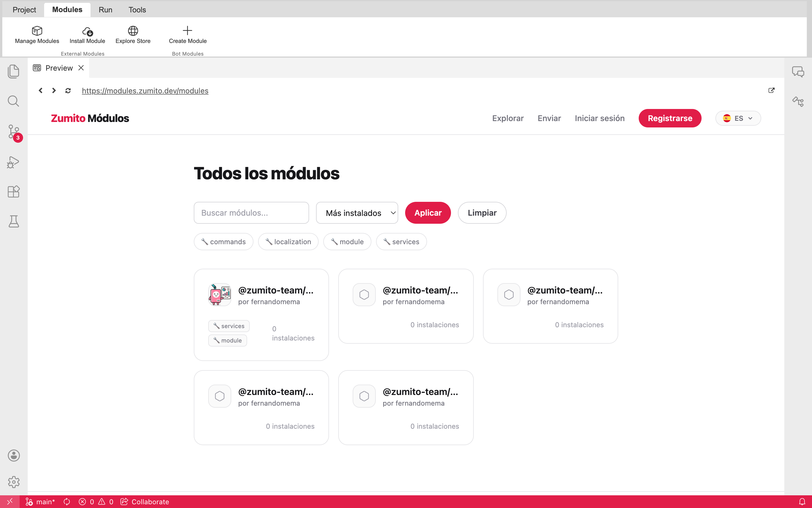Open the notifications bell in status bar
Image resolution: width=812 pixels, height=508 pixels.
pos(802,502)
